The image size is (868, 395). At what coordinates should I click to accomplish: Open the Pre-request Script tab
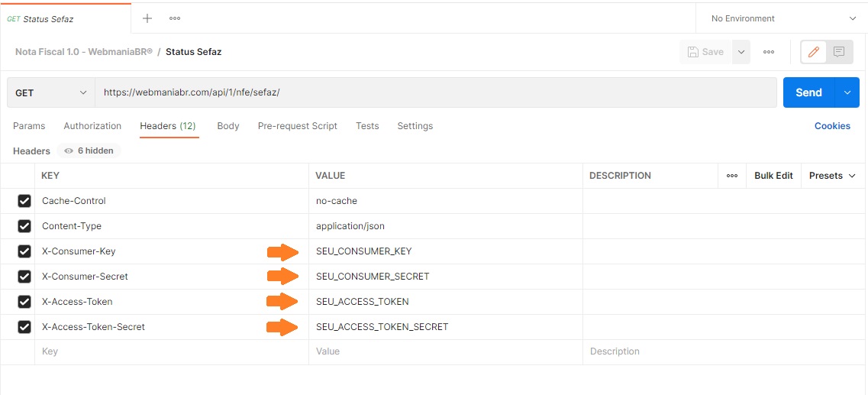pos(297,126)
